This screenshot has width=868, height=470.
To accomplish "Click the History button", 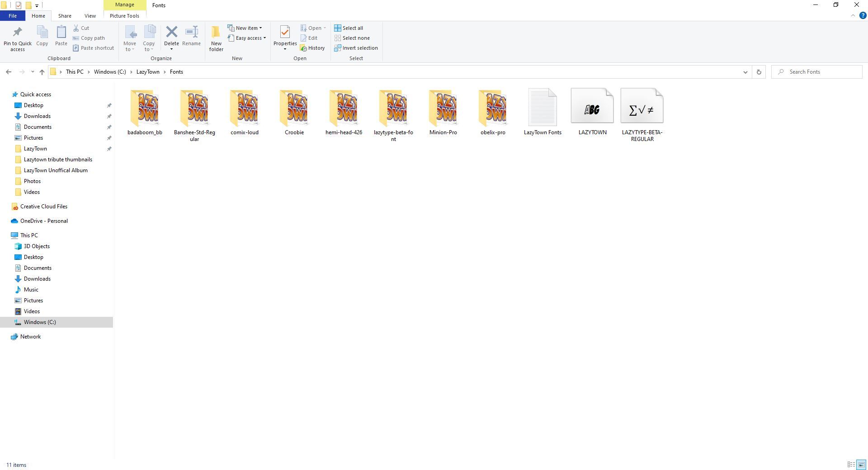I will click(x=312, y=48).
